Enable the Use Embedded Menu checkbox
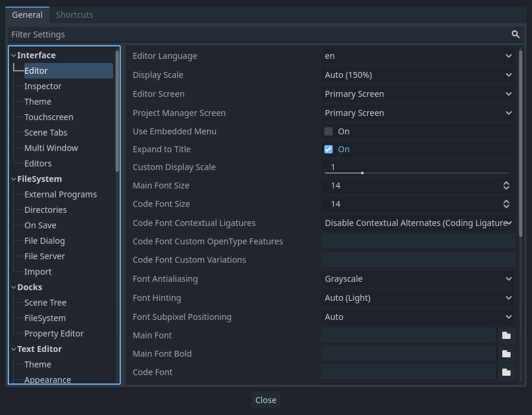532x415 pixels. click(328, 131)
